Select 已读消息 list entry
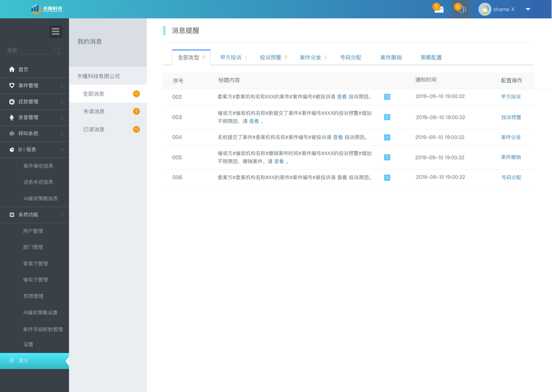The width and height of the screenshot is (552, 392). [x=108, y=129]
